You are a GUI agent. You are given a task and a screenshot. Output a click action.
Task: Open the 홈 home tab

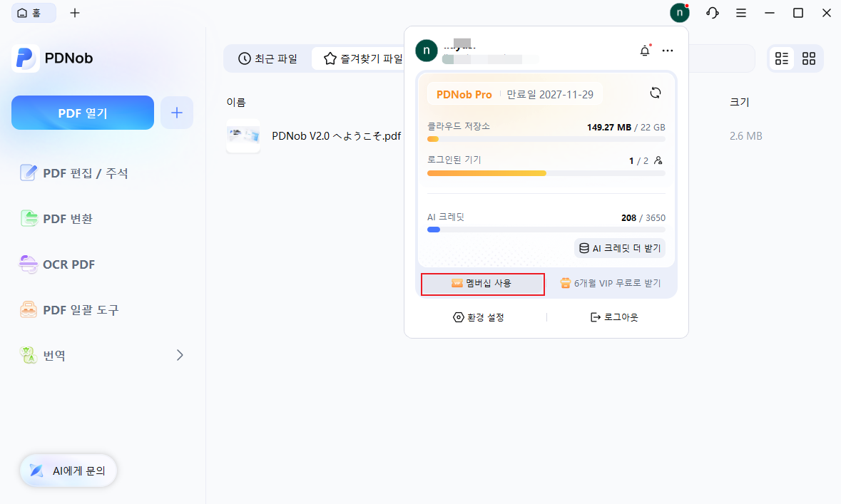tap(34, 13)
